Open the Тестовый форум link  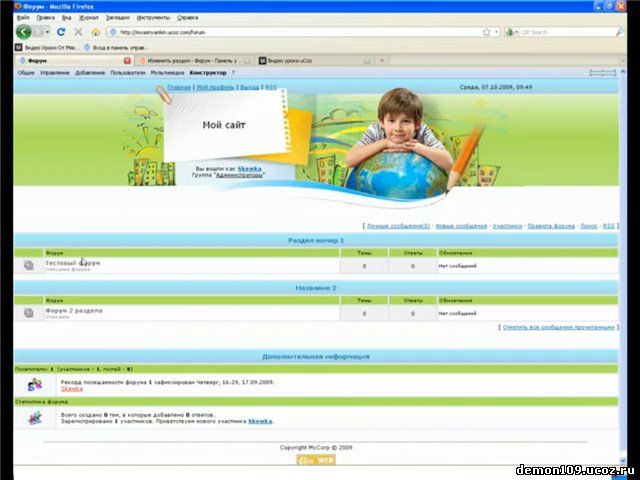72,263
